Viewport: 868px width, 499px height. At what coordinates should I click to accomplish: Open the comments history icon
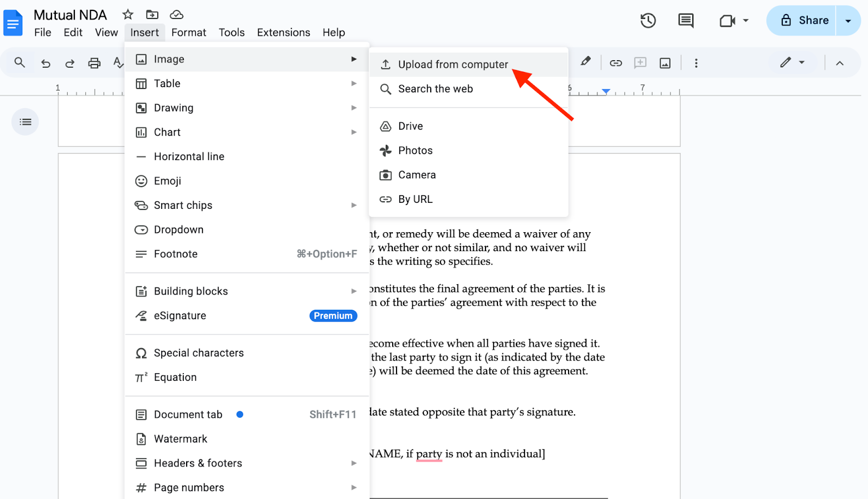pyautogui.click(x=686, y=21)
